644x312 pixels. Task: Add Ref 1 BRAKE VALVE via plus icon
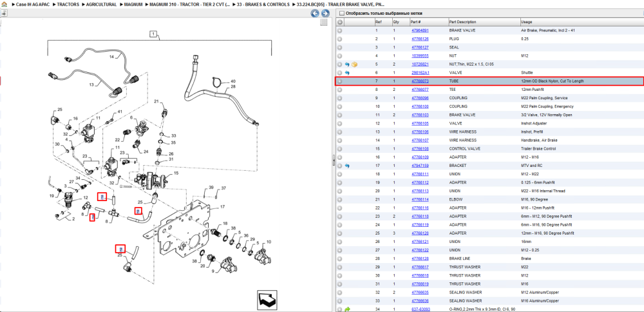[339, 30]
